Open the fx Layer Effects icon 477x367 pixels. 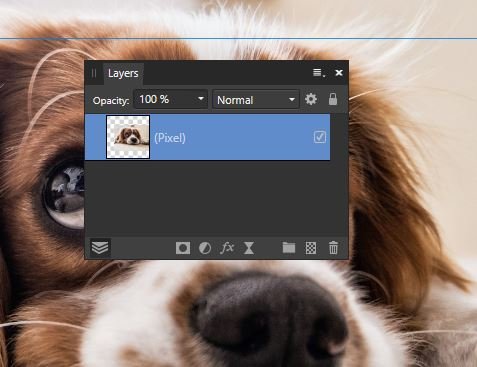pyautogui.click(x=227, y=248)
